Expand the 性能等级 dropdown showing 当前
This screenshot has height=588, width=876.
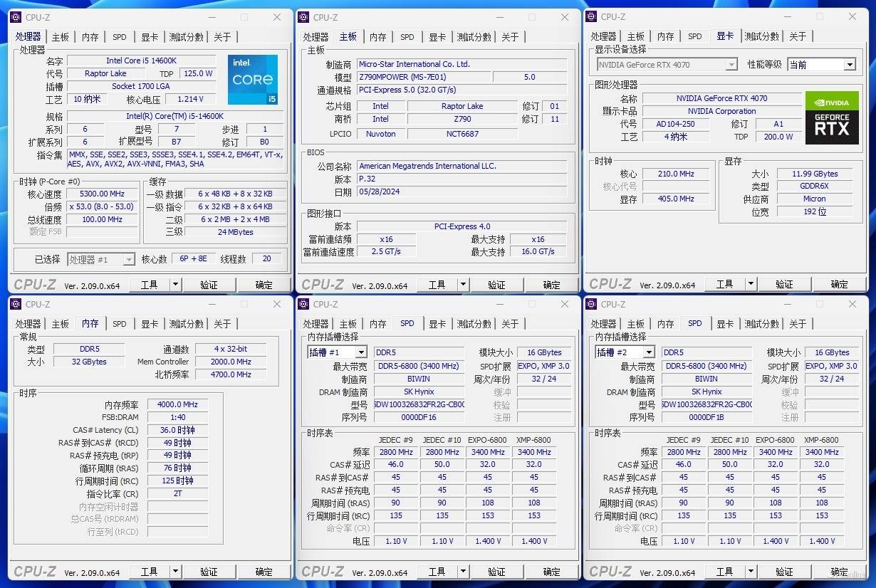point(849,65)
